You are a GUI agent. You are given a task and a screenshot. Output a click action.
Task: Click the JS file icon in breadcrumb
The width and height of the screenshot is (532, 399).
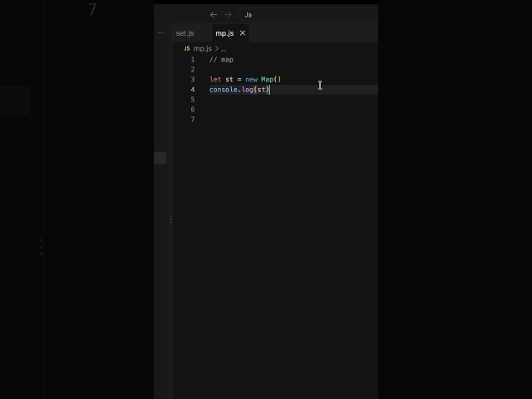click(186, 48)
